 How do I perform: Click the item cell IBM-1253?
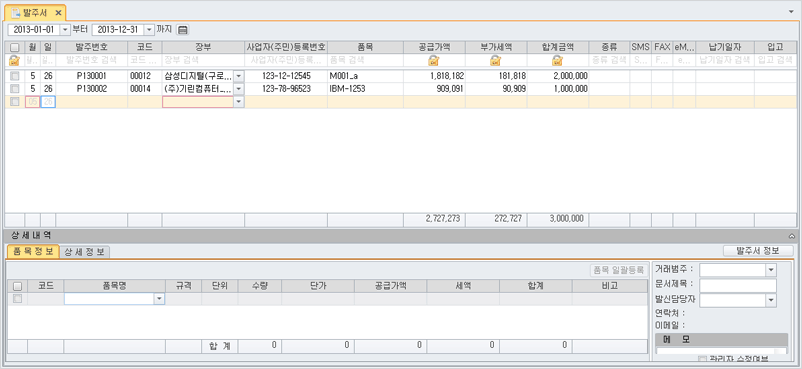click(x=365, y=89)
